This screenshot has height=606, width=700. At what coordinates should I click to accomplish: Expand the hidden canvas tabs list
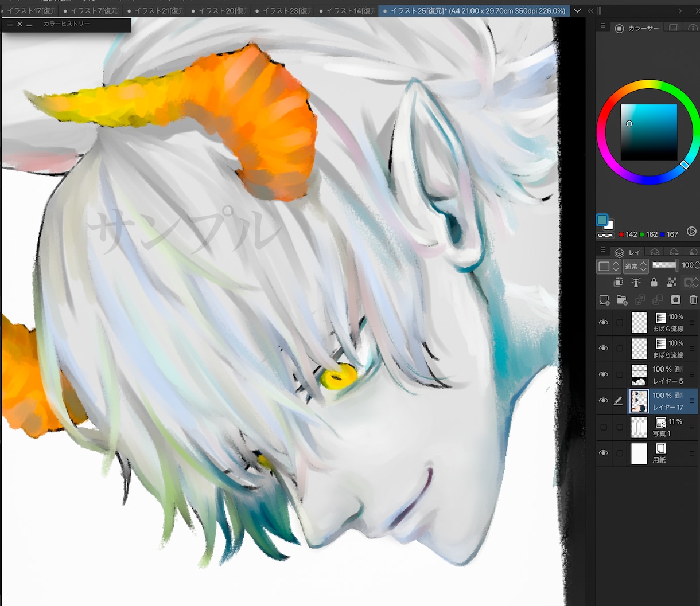[x=577, y=10]
